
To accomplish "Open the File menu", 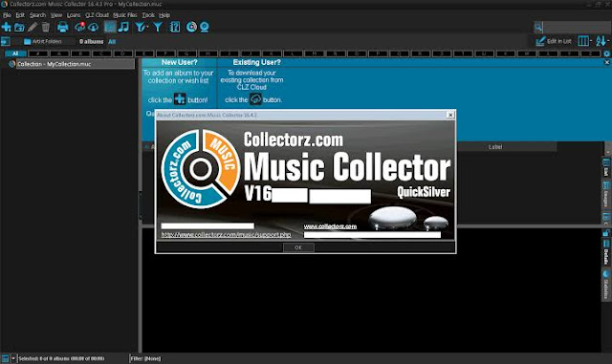I will 7,15.
